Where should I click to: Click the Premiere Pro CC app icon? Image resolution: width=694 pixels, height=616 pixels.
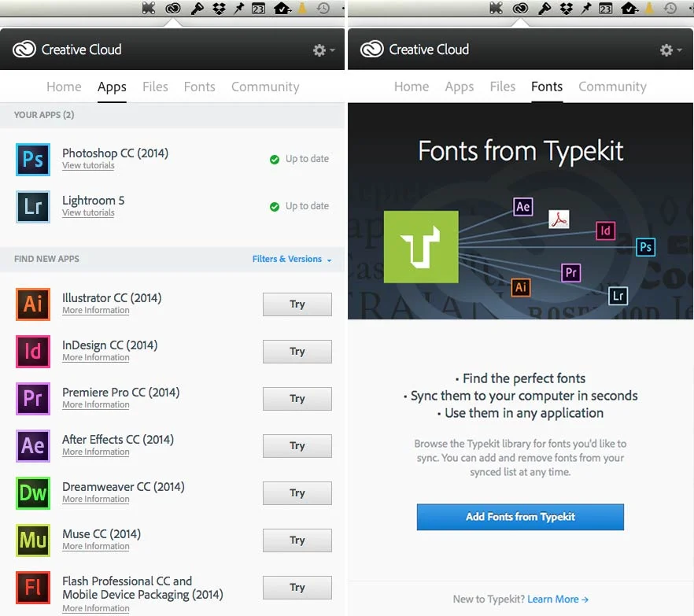click(x=33, y=399)
